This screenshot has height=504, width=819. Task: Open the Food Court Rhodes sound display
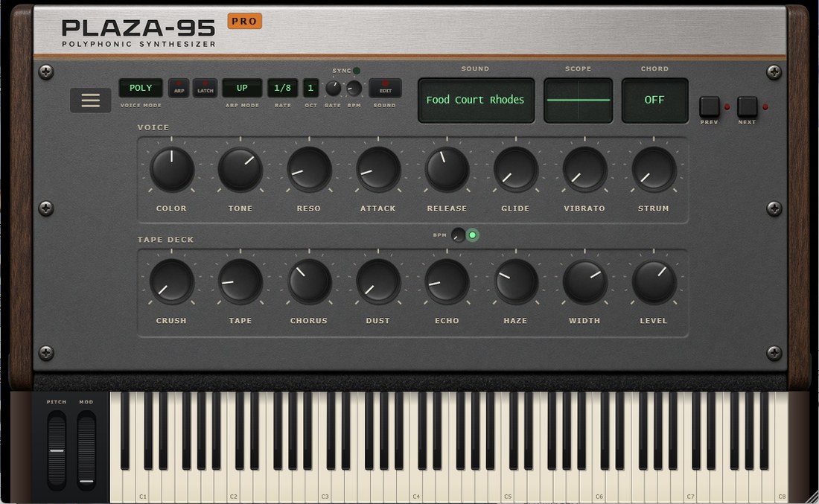point(476,101)
